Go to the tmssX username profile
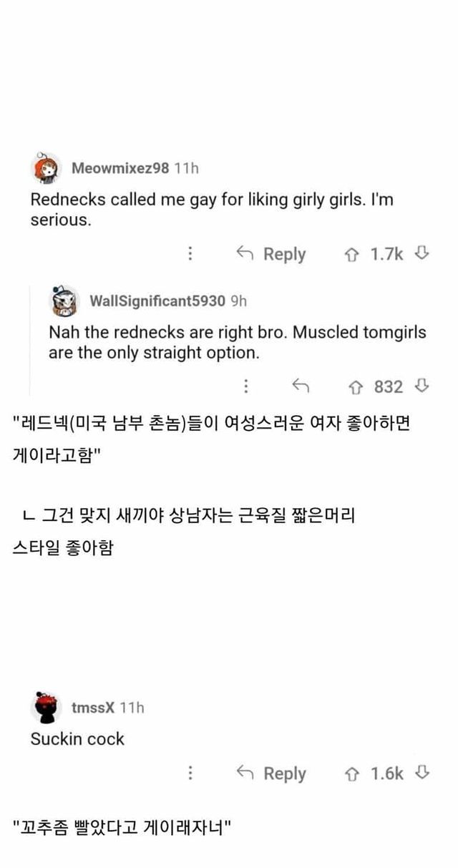458x868 pixels. point(93,708)
